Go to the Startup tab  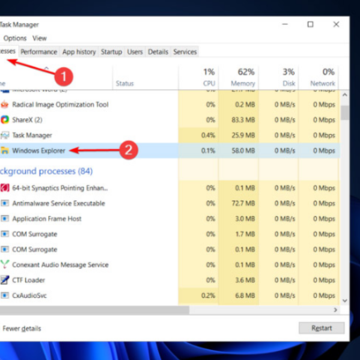(x=111, y=52)
